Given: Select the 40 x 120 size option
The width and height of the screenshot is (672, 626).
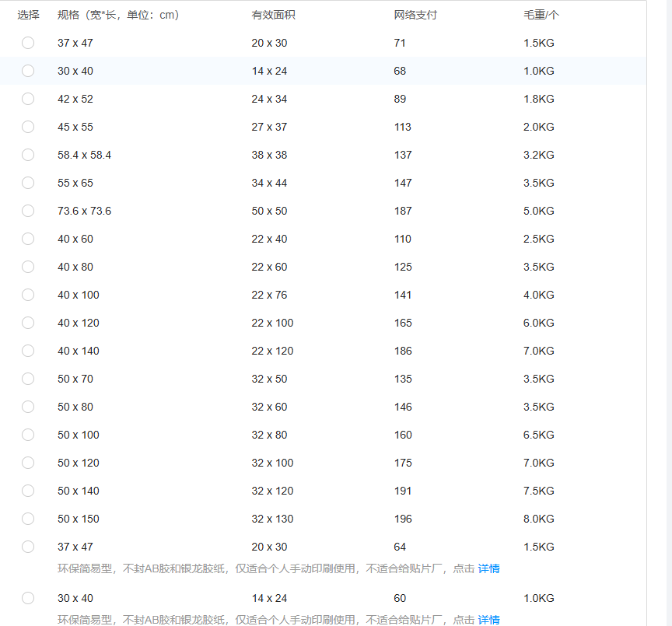Looking at the screenshot, I should (x=28, y=323).
